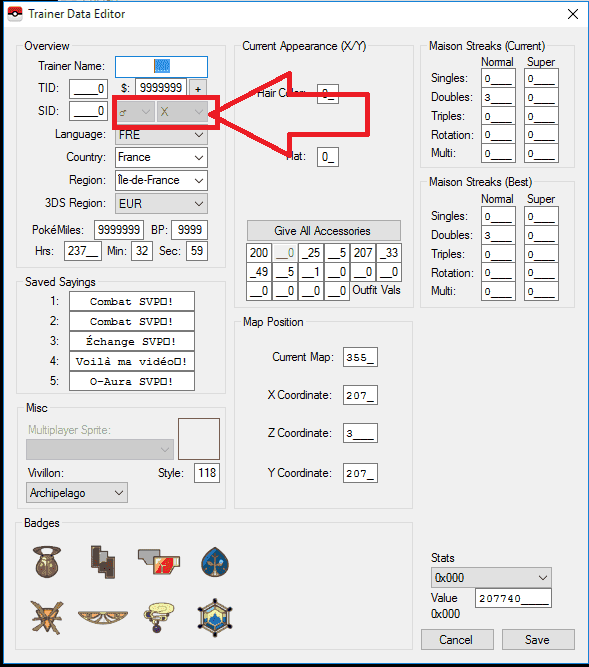The height and width of the screenshot is (667, 589).
Task: Expand the Vivillon Archipelago dropdown
Action: [77, 493]
